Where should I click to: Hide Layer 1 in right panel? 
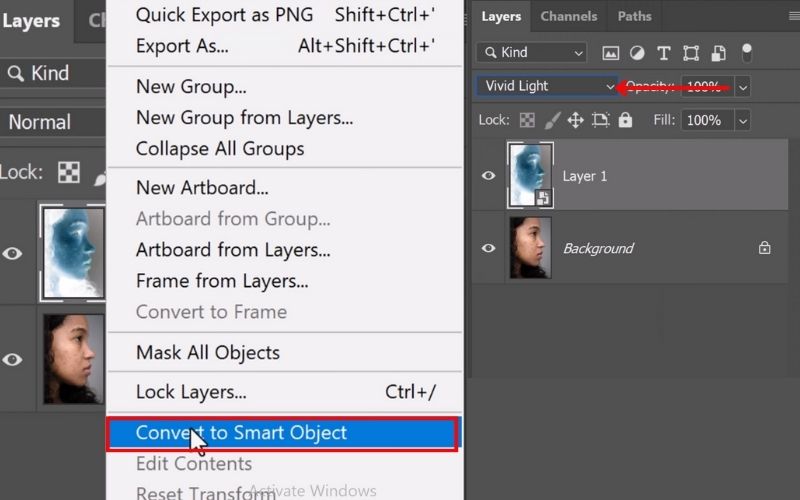click(488, 176)
